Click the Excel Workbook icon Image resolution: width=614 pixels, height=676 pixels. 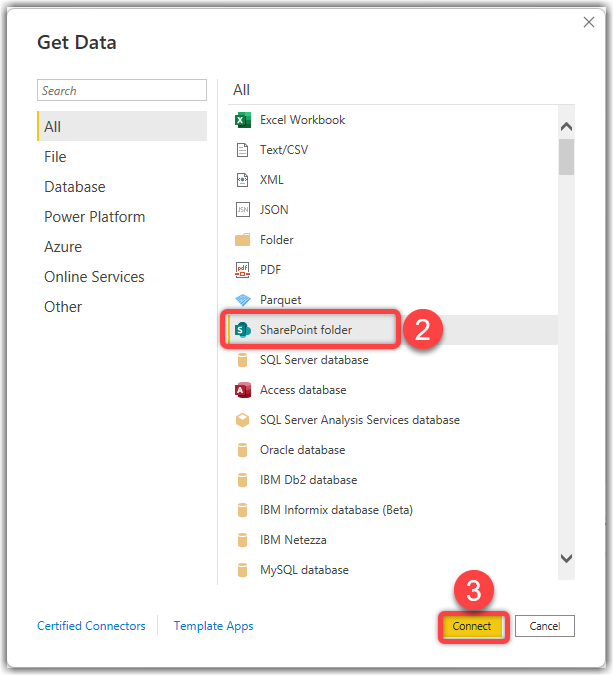(243, 120)
